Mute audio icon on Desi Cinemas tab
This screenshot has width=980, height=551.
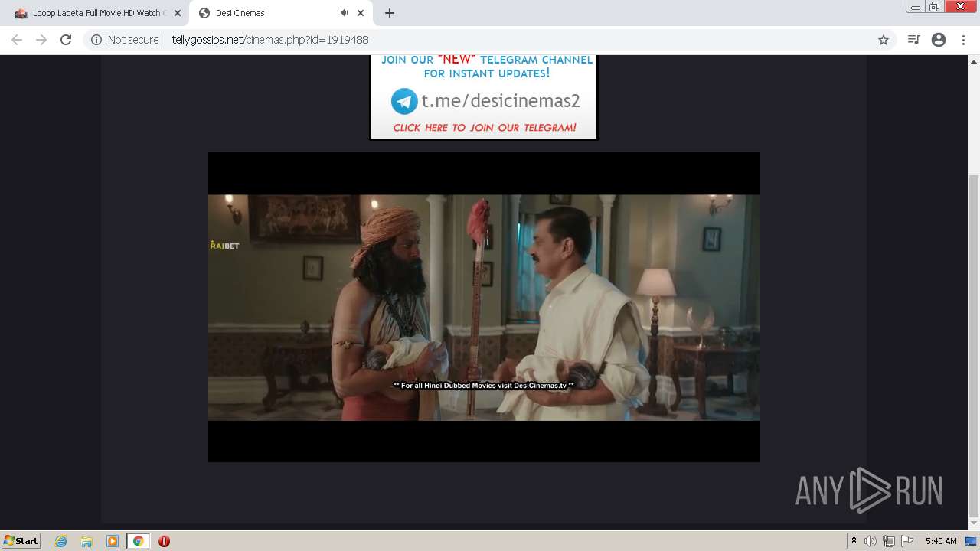345,13
